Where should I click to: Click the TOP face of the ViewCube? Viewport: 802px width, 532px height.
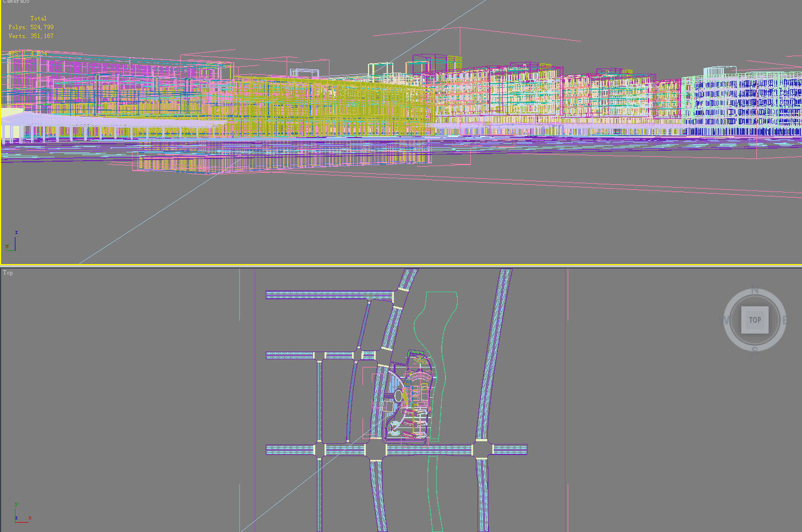755,320
